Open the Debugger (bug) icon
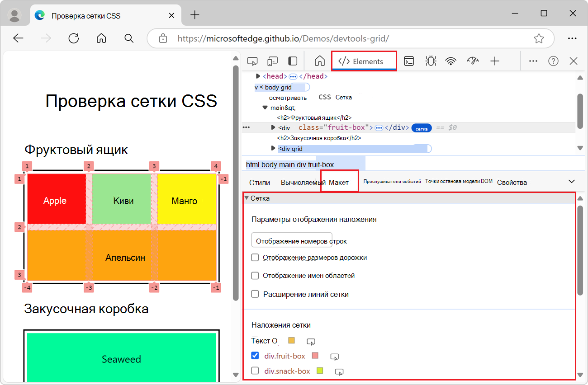Screen dimensions: 588x385 (x=431, y=61)
